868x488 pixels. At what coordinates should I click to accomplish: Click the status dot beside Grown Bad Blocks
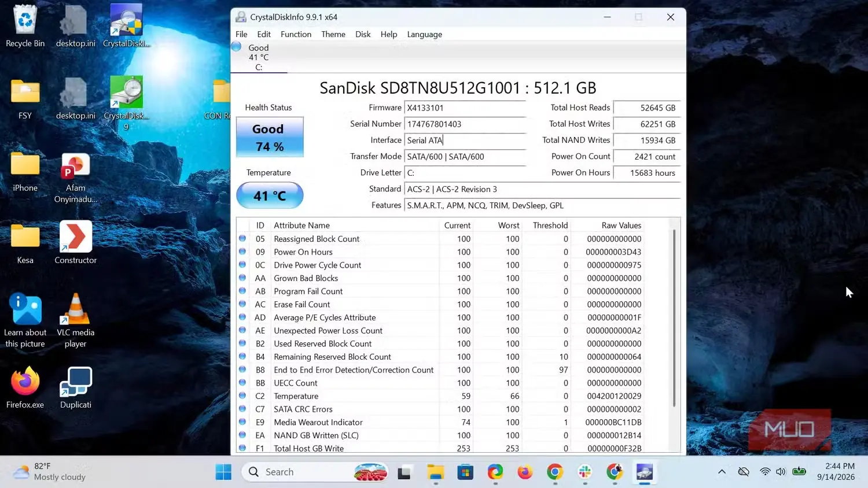click(242, 278)
